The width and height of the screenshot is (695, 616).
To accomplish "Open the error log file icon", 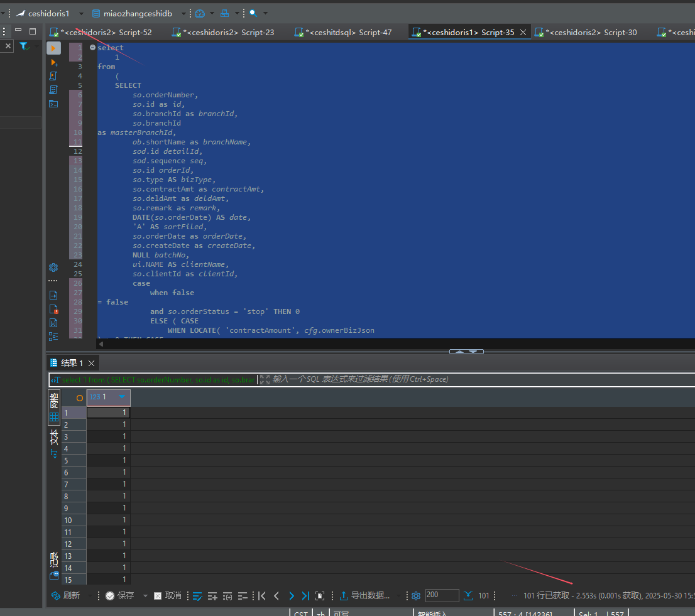I will (x=53, y=309).
